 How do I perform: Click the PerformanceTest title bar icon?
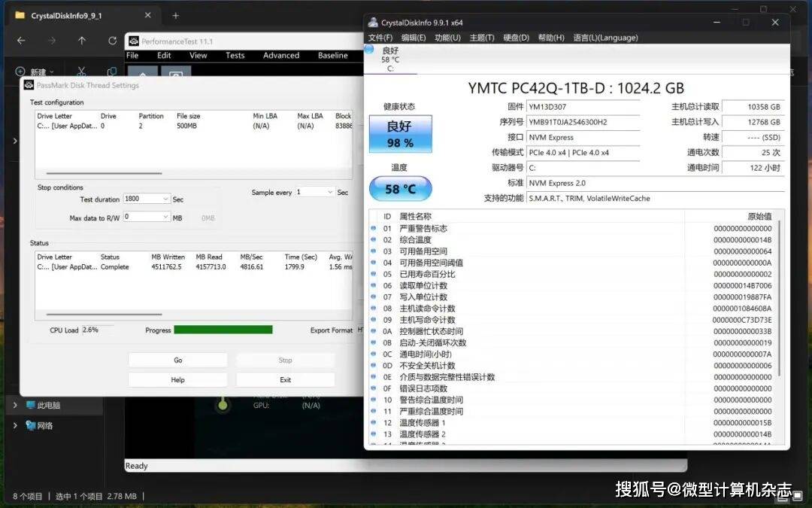tap(134, 41)
